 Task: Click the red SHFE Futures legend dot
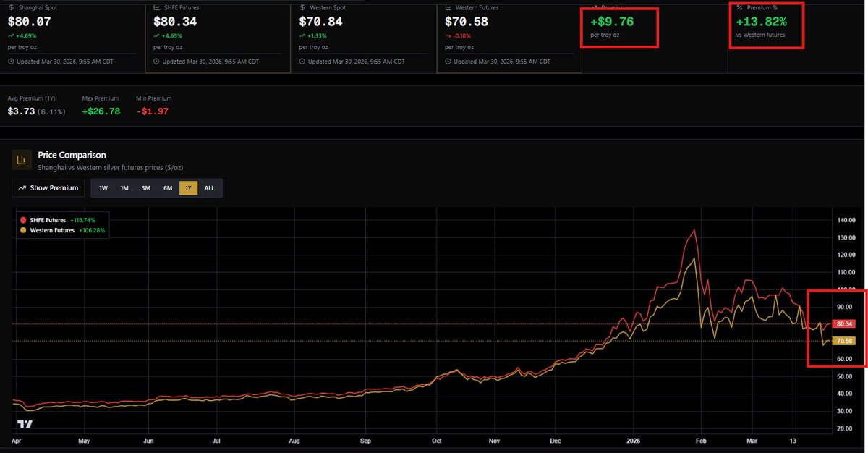[24, 219]
